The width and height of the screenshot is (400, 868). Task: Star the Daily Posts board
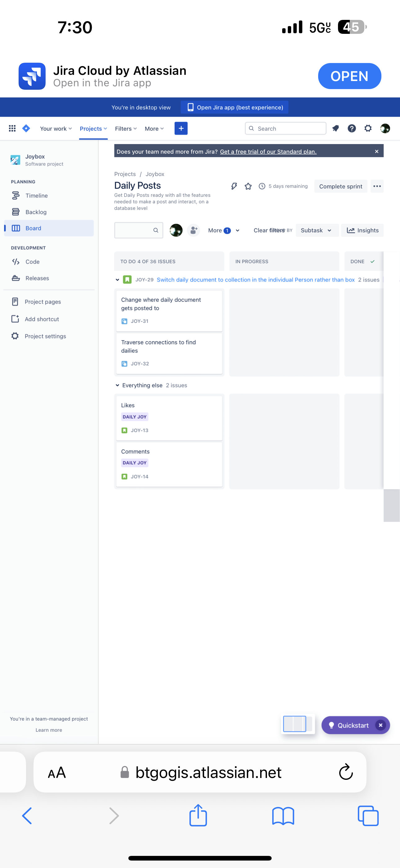(248, 186)
